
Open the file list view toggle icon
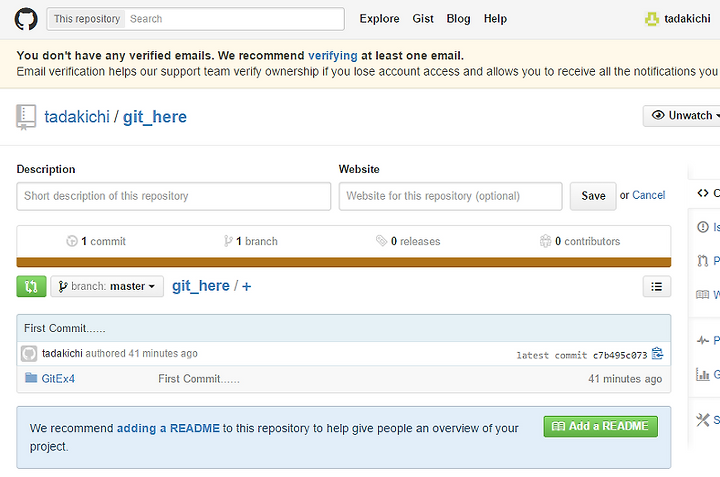pos(657,286)
